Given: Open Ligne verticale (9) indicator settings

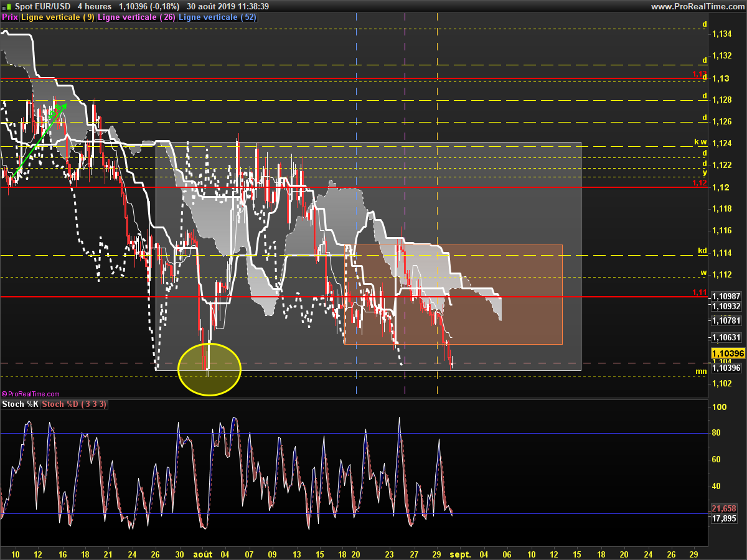Looking at the screenshot, I should pos(58,17).
